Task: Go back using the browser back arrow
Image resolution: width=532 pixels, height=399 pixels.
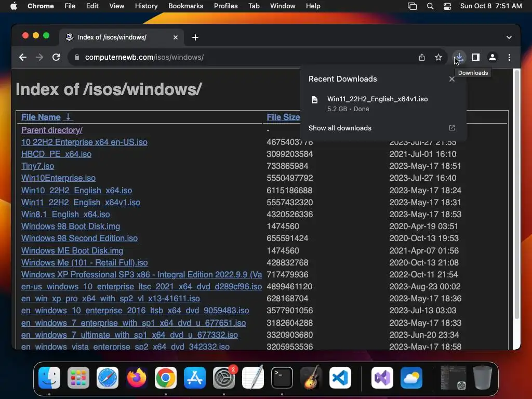Action: (x=23, y=57)
